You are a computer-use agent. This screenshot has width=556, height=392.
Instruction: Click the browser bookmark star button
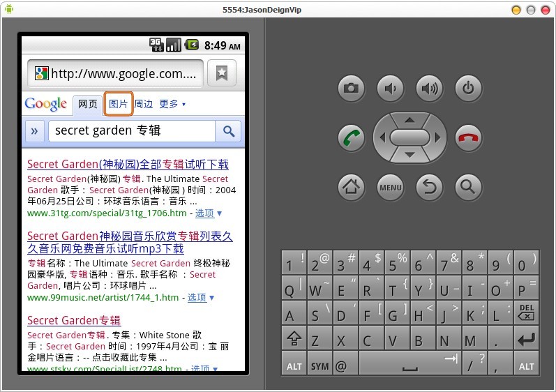(222, 73)
